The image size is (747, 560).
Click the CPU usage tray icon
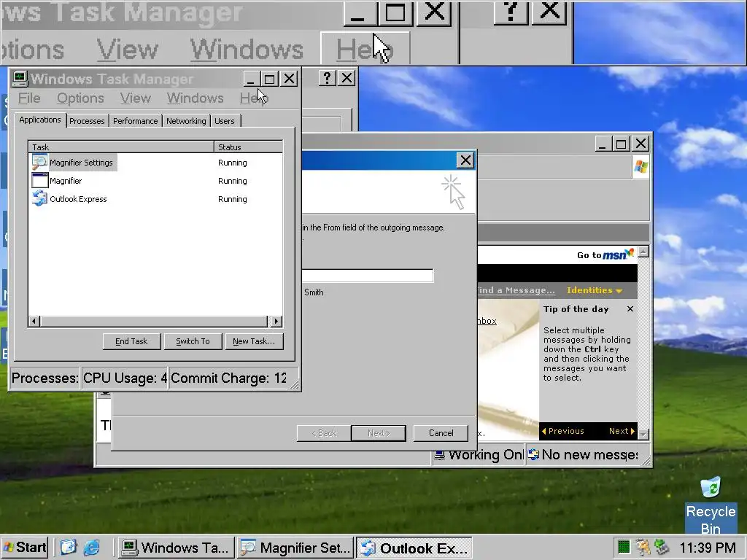[x=624, y=548]
